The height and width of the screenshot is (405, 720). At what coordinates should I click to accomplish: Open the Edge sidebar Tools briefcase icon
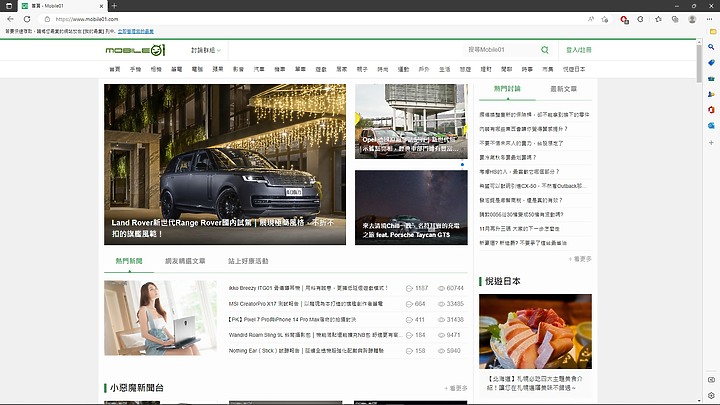pos(711,79)
